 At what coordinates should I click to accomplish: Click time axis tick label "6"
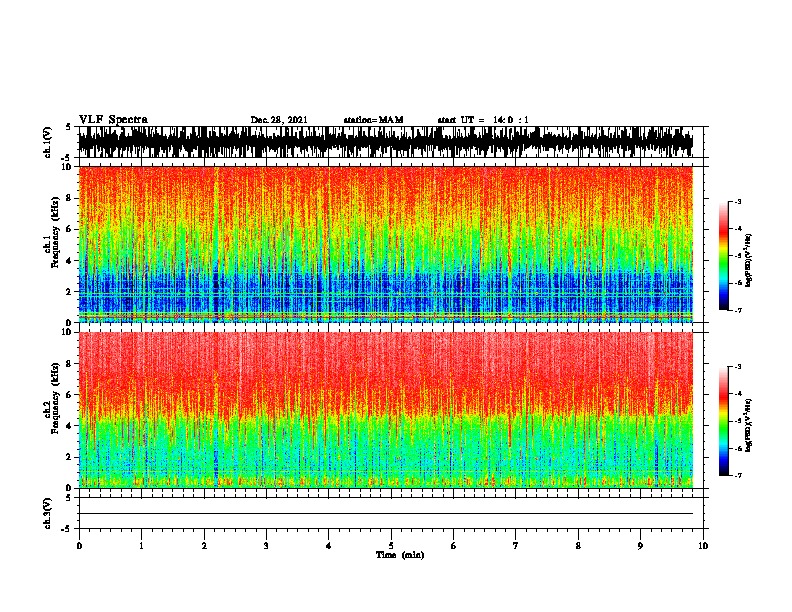pyautogui.click(x=454, y=546)
